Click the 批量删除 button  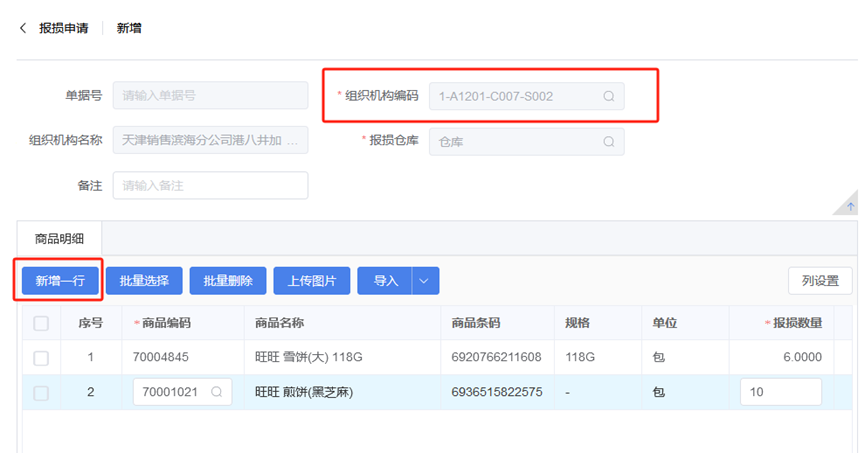click(x=228, y=281)
